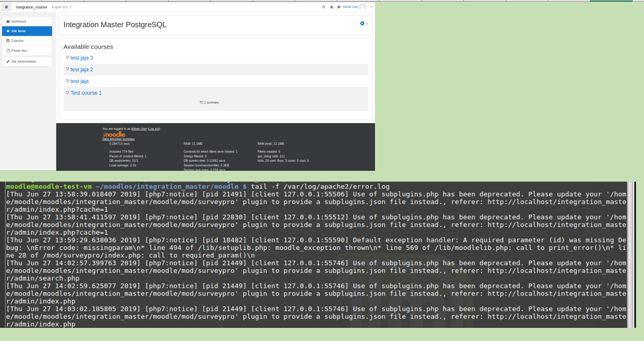Click the Load average: 2.31 text
Screen dimensions: 644x341
[x=123, y=165]
